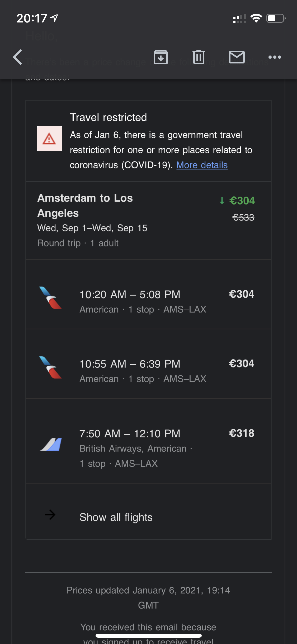The height and width of the screenshot is (644, 297).
Task: Open the 10:55 AM – 6:39 PM flight
Action: coord(130,364)
